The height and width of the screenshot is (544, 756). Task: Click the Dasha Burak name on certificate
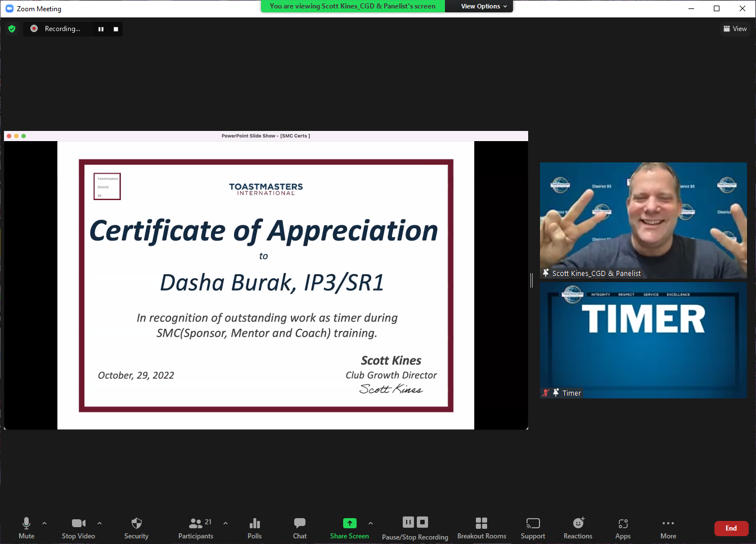[272, 283]
